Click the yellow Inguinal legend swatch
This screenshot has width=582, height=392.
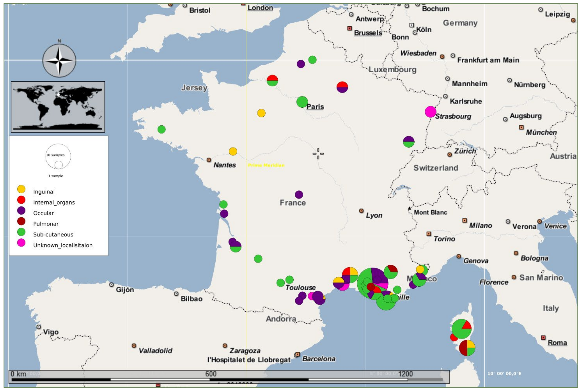[x=21, y=189]
